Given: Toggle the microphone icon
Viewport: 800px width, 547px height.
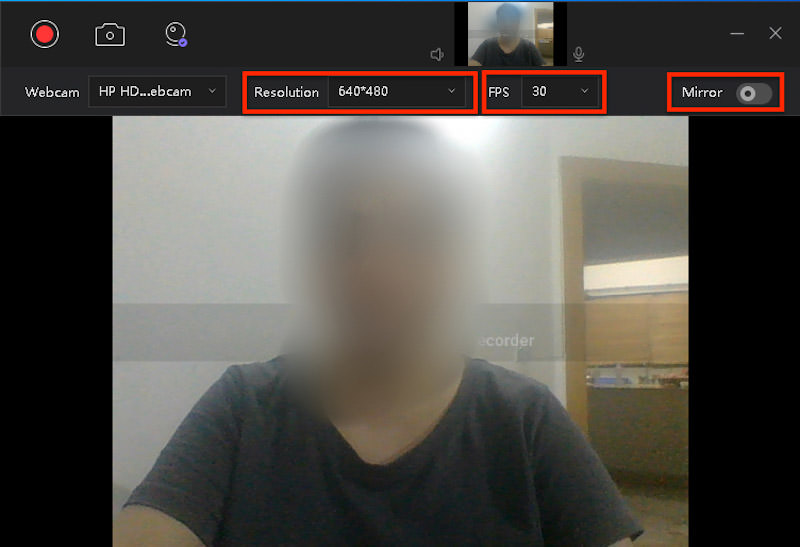Looking at the screenshot, I should 578,54.
